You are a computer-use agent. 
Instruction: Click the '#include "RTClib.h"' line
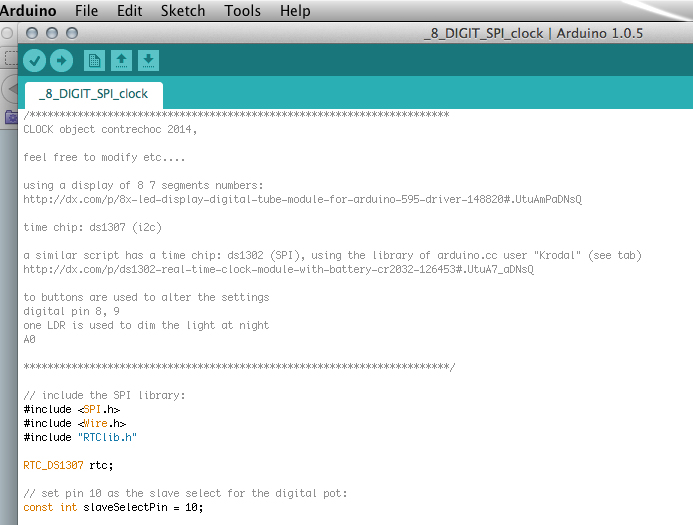pos(80,437)
